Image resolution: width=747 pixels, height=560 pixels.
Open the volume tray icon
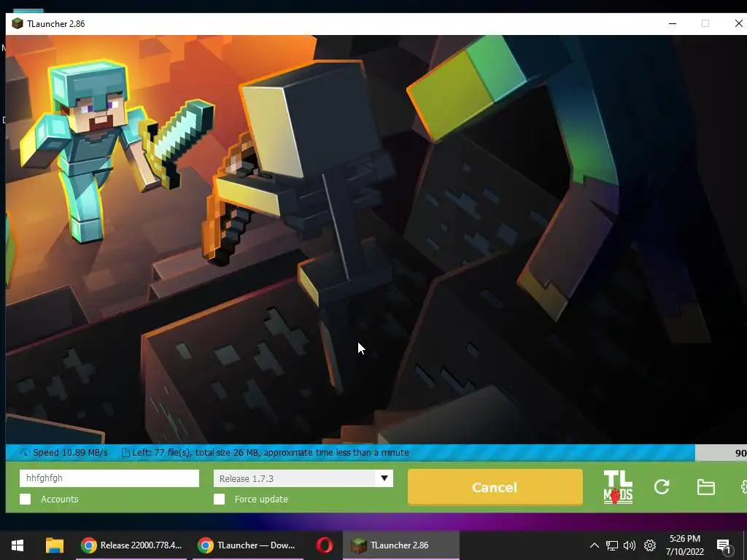point(630,545)
